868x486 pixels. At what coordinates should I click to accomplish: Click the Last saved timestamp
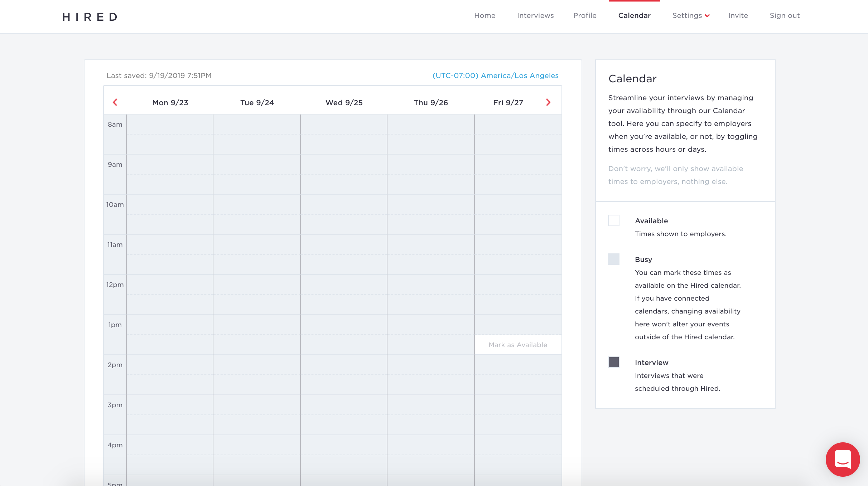[x=159, y=75]
